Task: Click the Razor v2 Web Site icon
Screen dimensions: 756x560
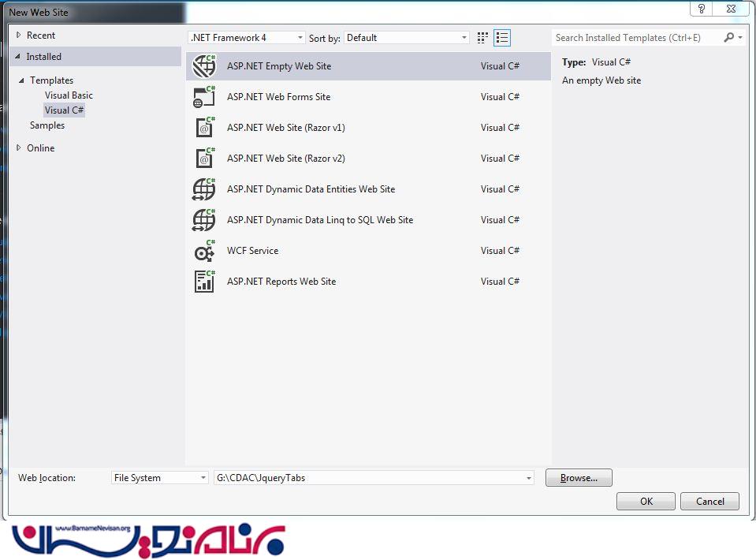Action: click(x=204, y=159)
